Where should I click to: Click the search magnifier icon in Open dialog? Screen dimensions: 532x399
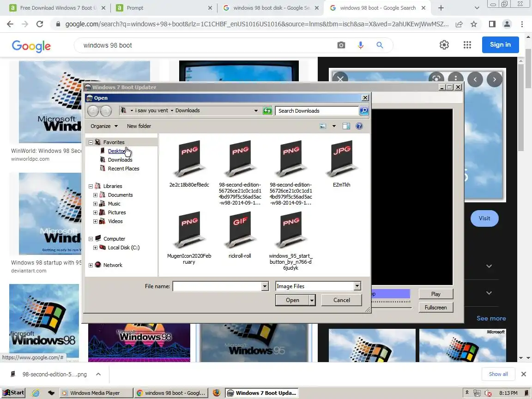[364, 111]
